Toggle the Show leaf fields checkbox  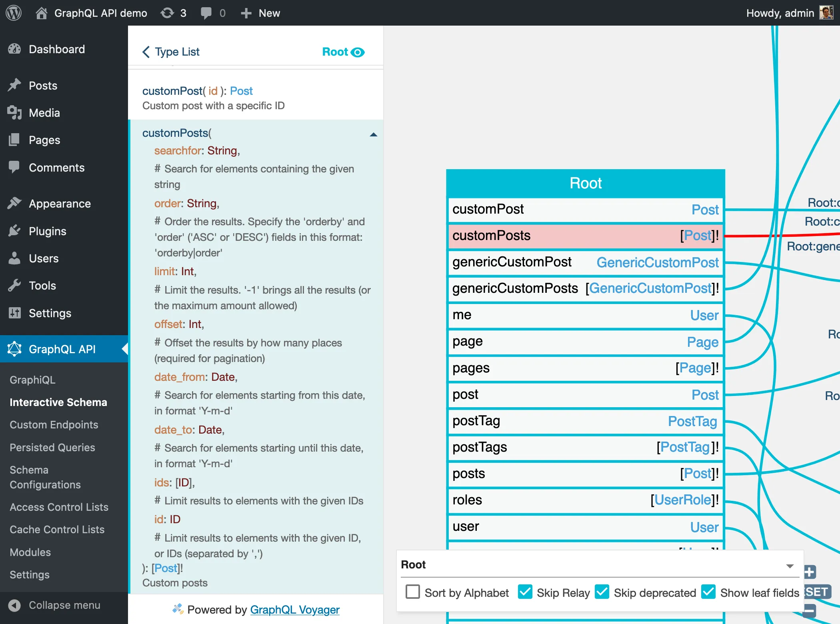708,592
